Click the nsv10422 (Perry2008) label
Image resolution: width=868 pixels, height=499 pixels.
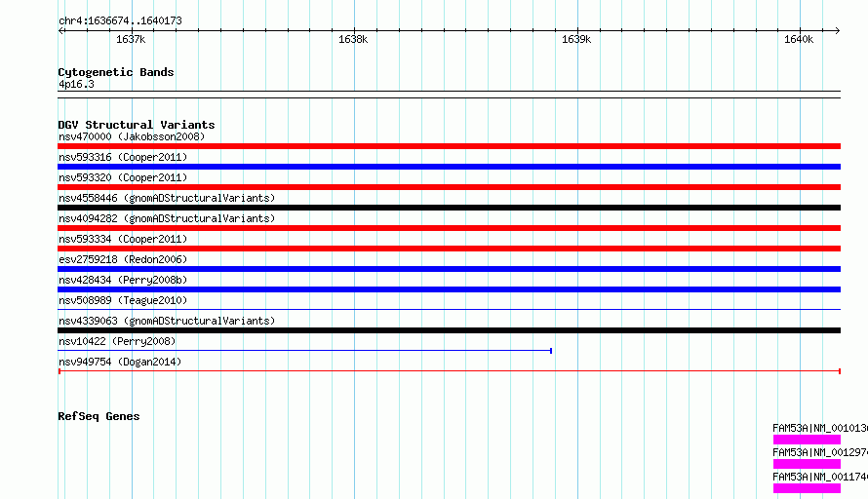coord(117,341)
